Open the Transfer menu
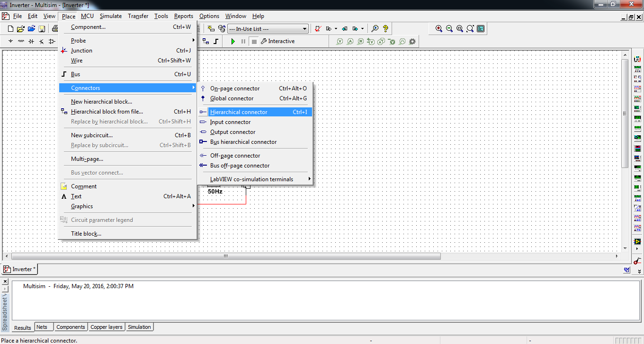 tap(138, 16)
